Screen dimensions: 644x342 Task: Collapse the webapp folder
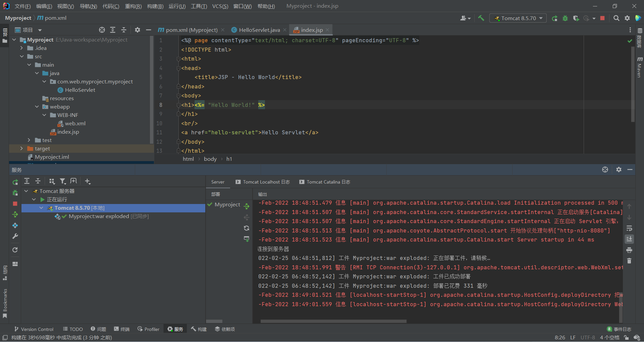tap(37, 107)
